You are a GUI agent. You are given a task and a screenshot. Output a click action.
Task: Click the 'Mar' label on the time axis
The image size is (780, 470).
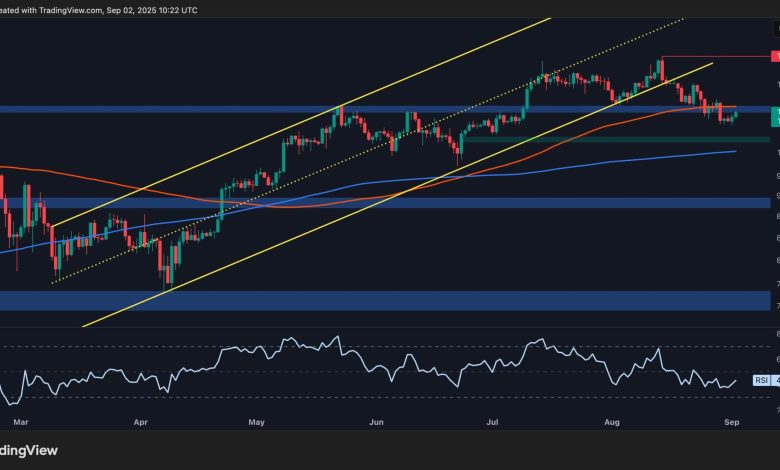click(x=21, y=422)
